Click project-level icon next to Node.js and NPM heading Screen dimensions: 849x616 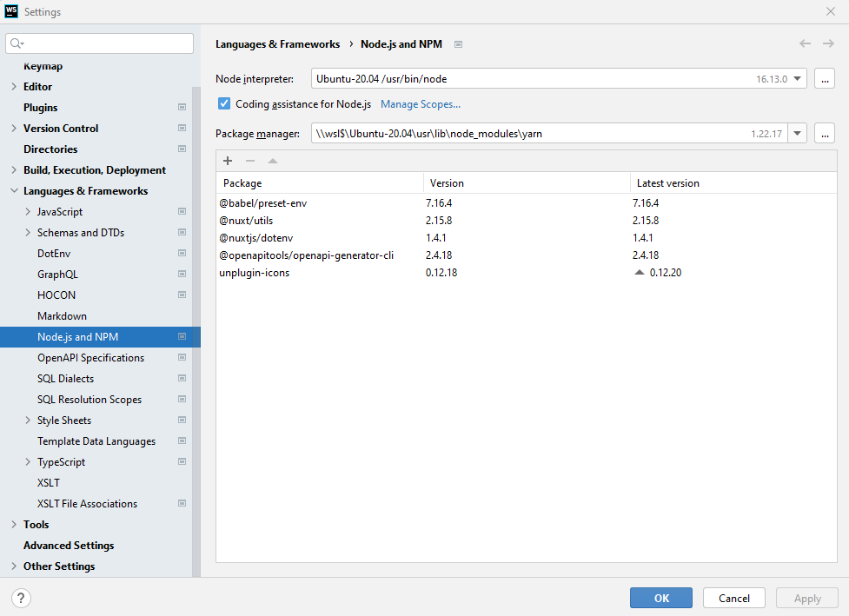458,44
